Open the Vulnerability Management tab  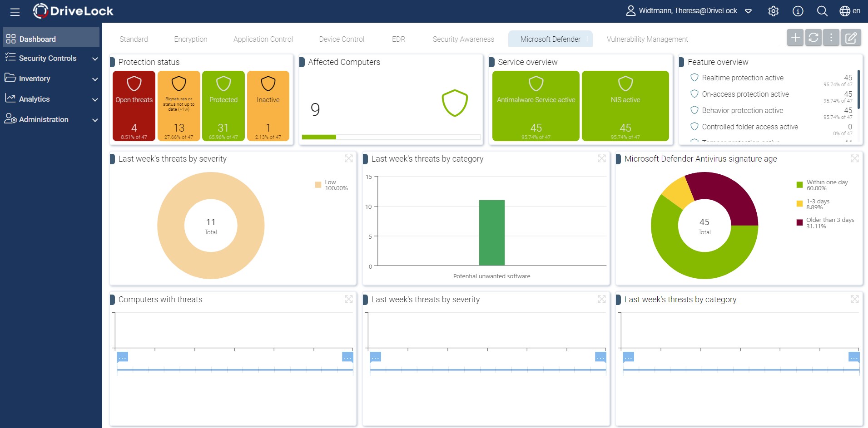click(x=647, y=39)
